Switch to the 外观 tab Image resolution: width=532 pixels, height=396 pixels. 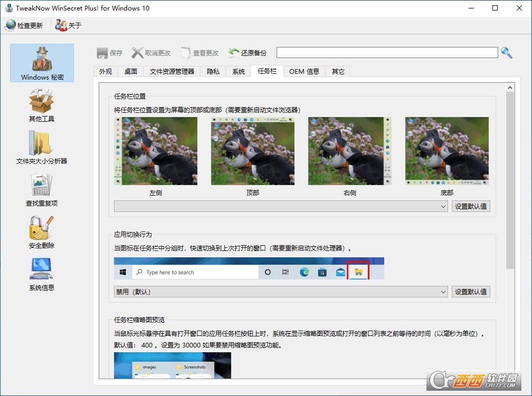106,71
